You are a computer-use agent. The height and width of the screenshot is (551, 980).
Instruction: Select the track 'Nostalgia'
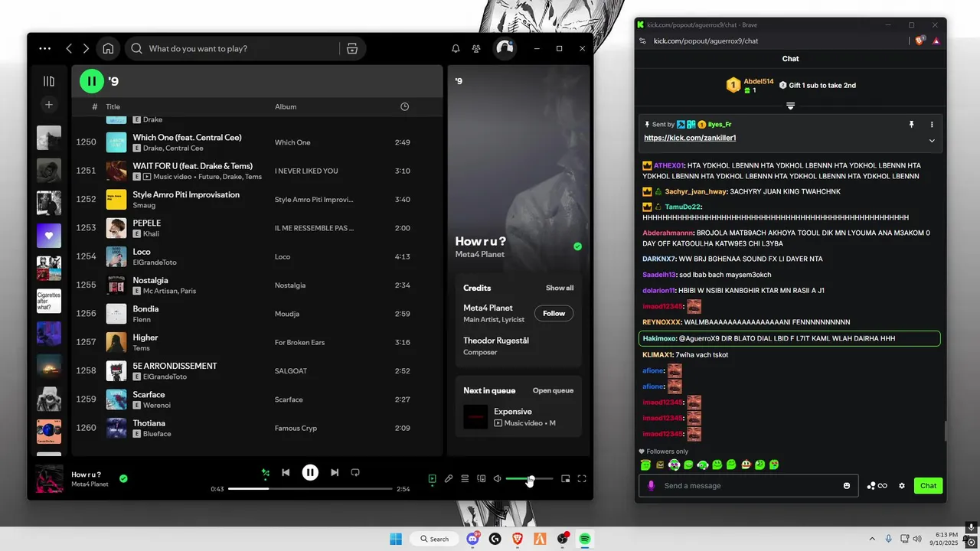(150, 281)
